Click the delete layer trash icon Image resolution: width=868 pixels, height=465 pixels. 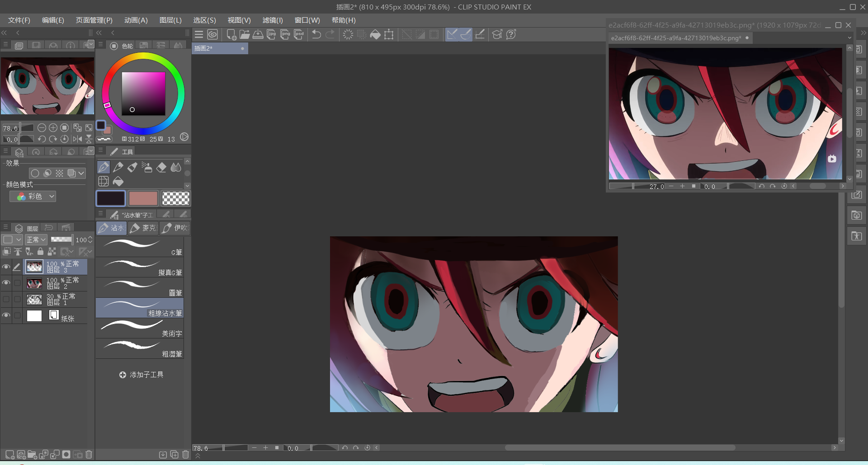tap(89, 455)
